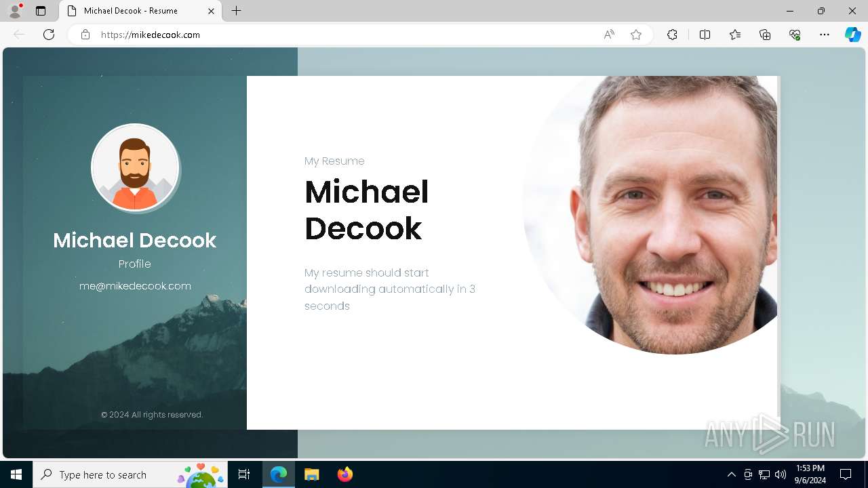Open Browser essentials heart icon
Viewport: 868px width, 488px height.
[x=795, y=35]
